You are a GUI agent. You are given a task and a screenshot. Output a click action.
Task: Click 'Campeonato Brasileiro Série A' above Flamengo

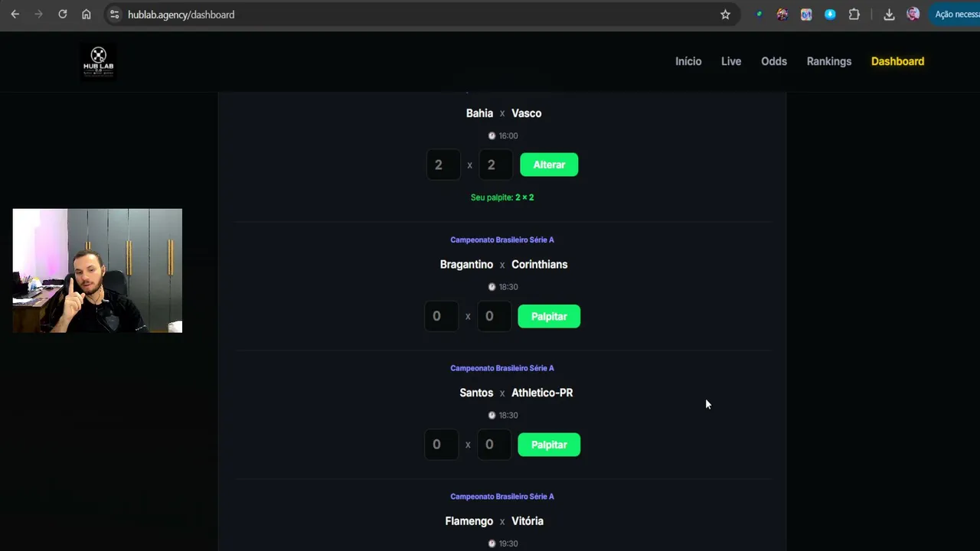(502, 497)
